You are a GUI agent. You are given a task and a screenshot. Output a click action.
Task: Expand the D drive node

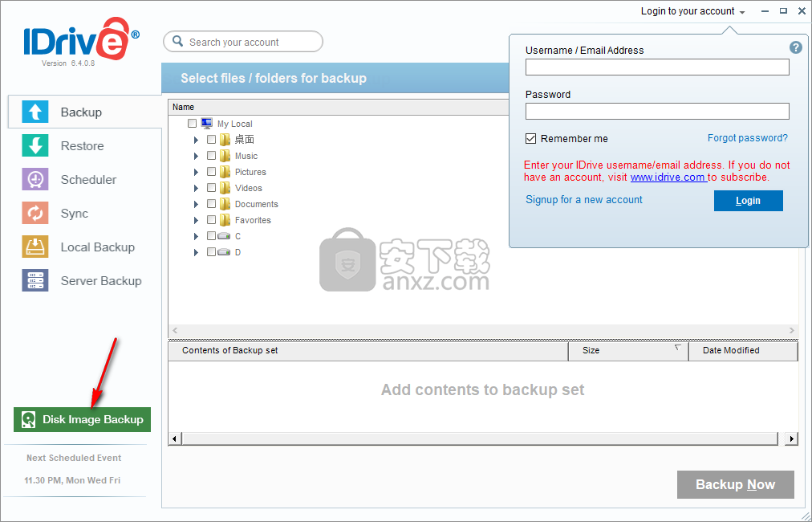[197, 252]
